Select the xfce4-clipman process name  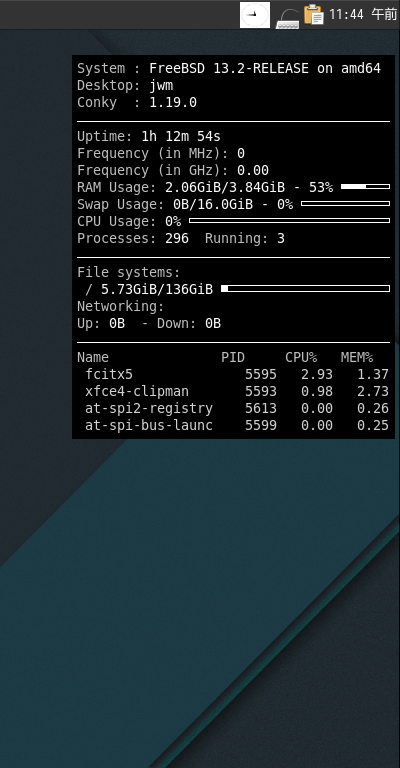click(137, 391)
